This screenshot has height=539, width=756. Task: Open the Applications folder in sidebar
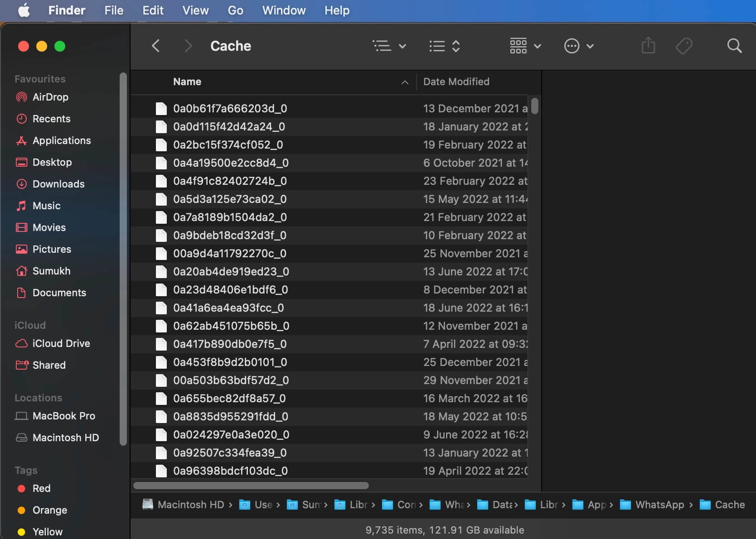coord(61,140)
